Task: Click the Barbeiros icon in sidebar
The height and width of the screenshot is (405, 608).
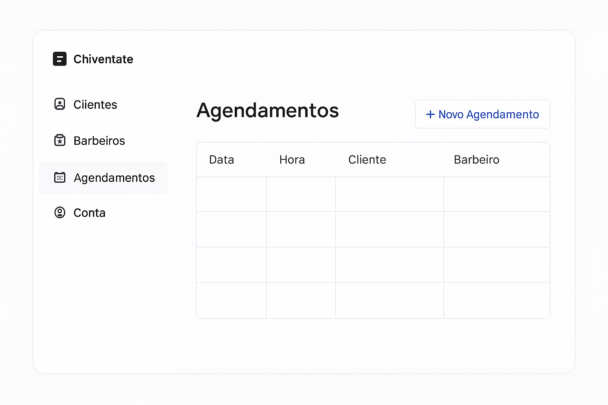Action: tap(60, 141)
